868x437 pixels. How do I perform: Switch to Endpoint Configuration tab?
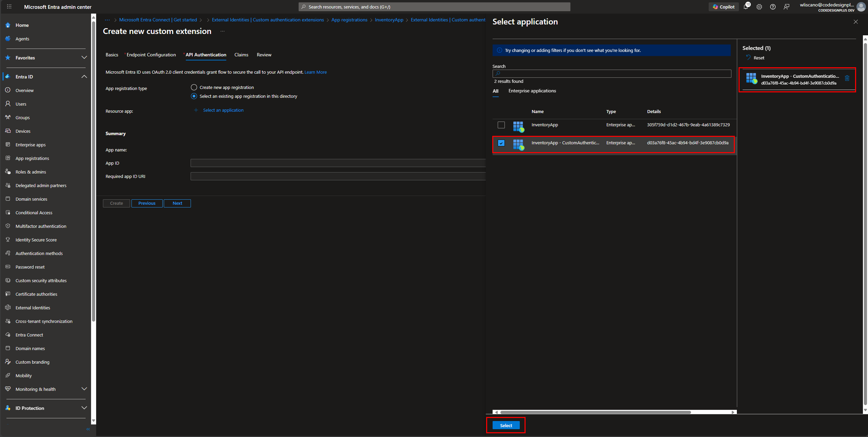151,55
